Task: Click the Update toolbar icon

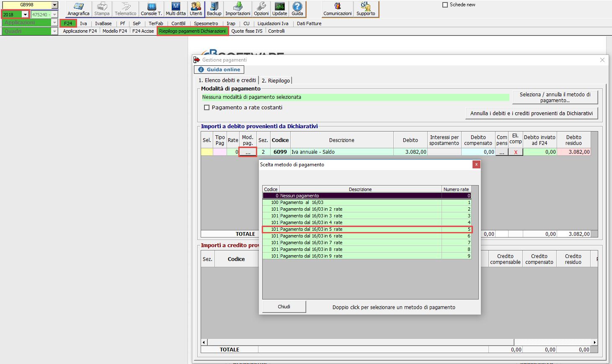Action: coord(280,9)
